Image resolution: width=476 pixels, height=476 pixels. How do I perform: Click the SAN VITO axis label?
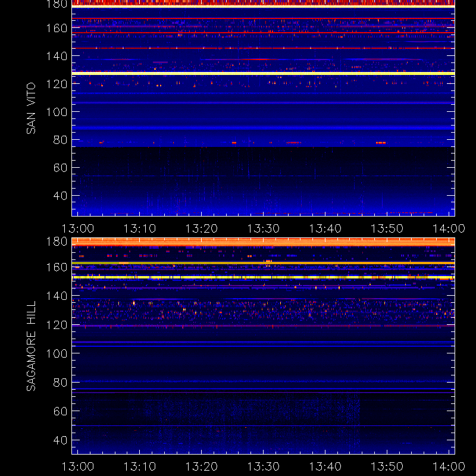[x=31, y=108]
